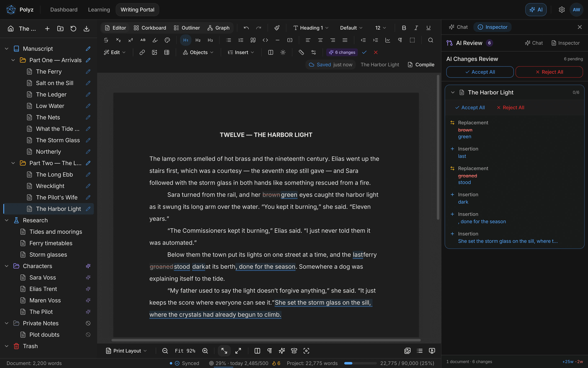
Task: Zoom out with the minus magnifier
Action: [165, 351]
